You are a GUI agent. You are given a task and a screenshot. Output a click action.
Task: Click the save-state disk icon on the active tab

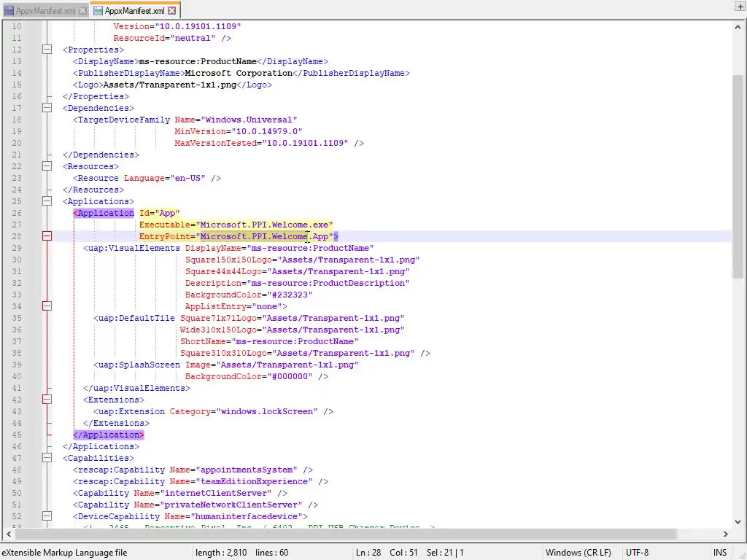coord(98,10)
